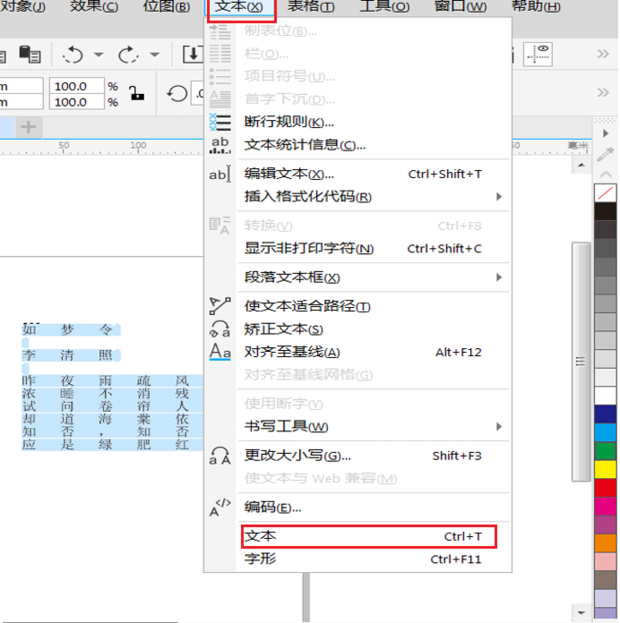Open the redo history dropdown arrow
The height and width of the screenshot is (623, 620).
point(155,55)
